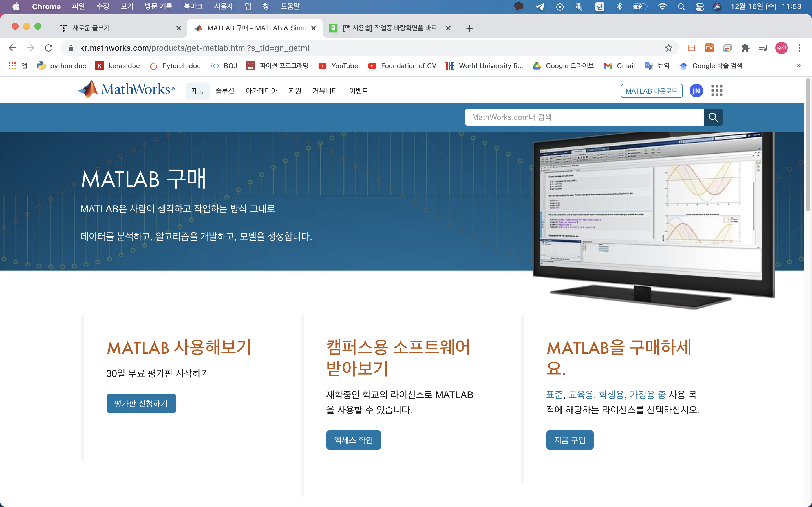Open the macOS Control Center icon
812x507 pixels.
click(700, 7)
